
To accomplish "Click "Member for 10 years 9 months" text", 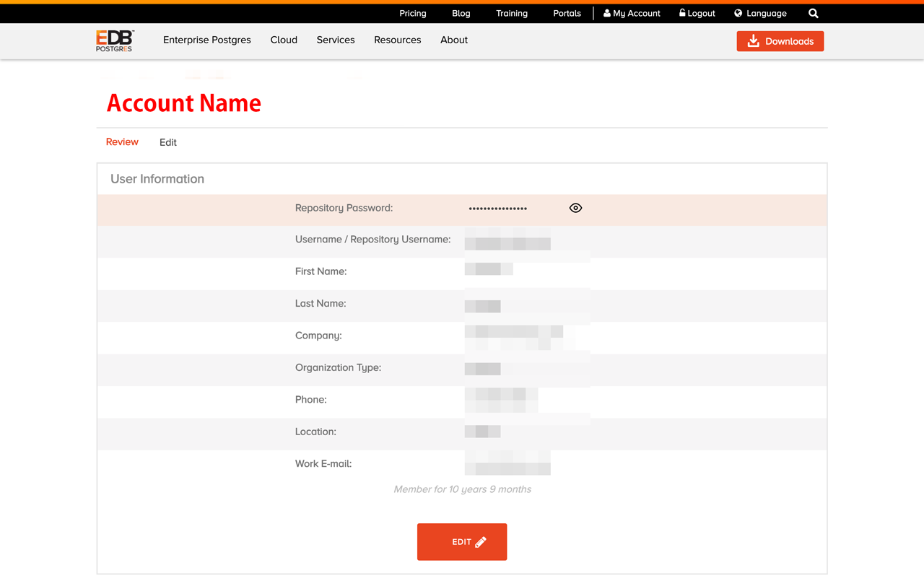I will coord(462,489).
